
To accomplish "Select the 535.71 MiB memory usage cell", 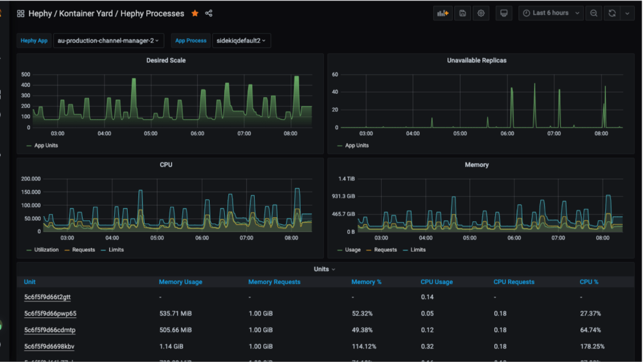I will (x=176, y=314).
